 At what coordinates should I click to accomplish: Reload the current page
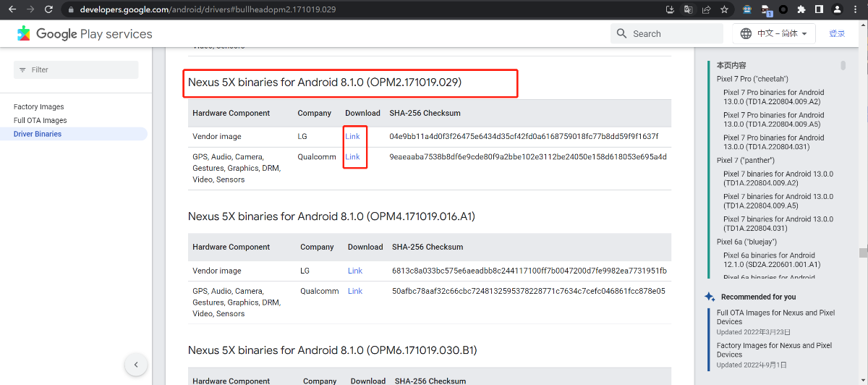click(x=48, y=10)
